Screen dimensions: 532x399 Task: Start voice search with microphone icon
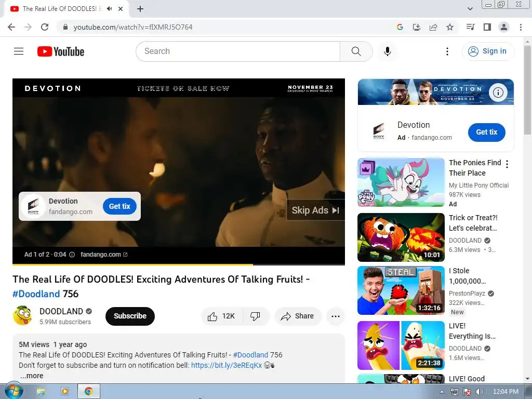coord(387,51)
